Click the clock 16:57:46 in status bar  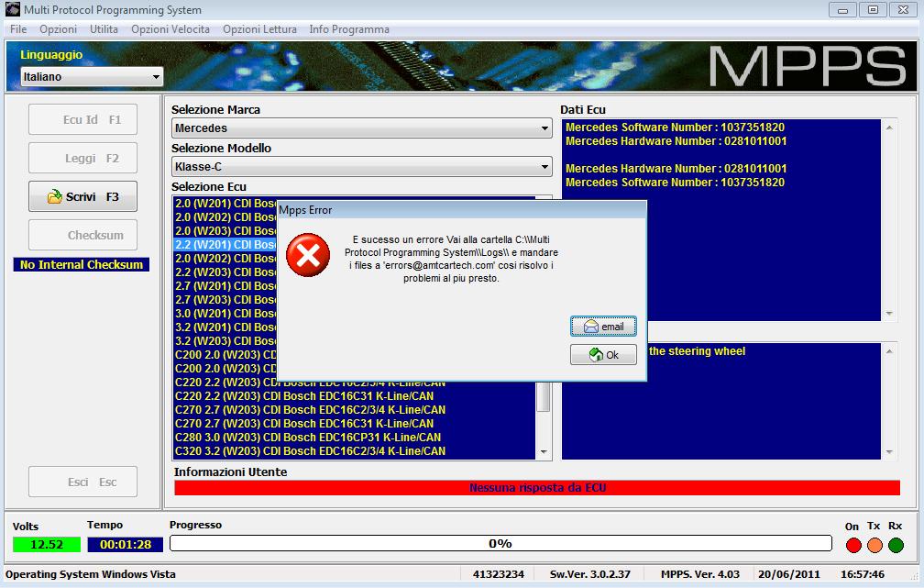click(862, 574)
